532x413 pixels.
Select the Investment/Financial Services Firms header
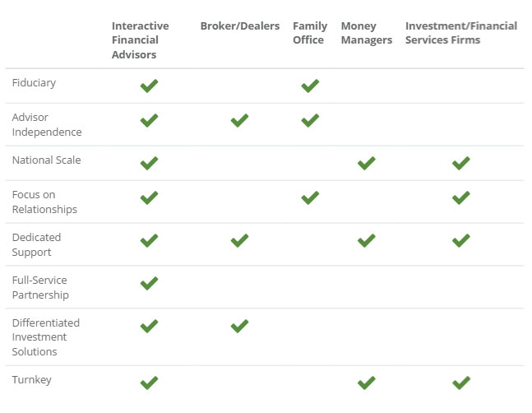click(x=461, y=33)
